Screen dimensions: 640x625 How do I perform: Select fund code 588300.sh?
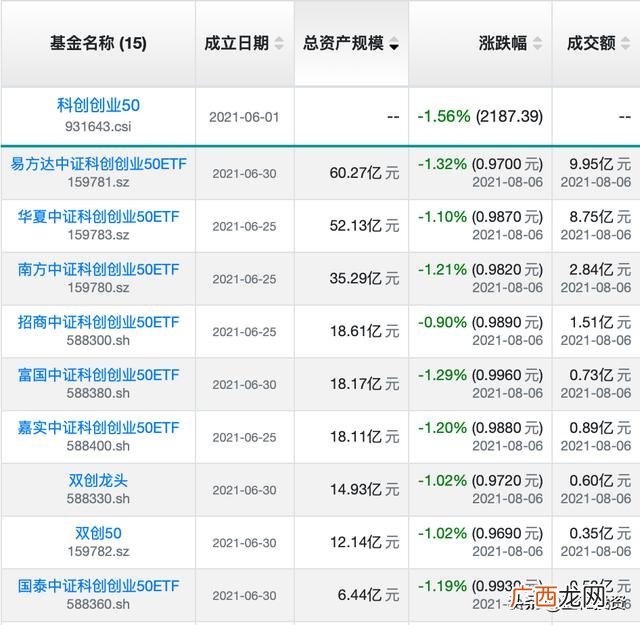98,340
